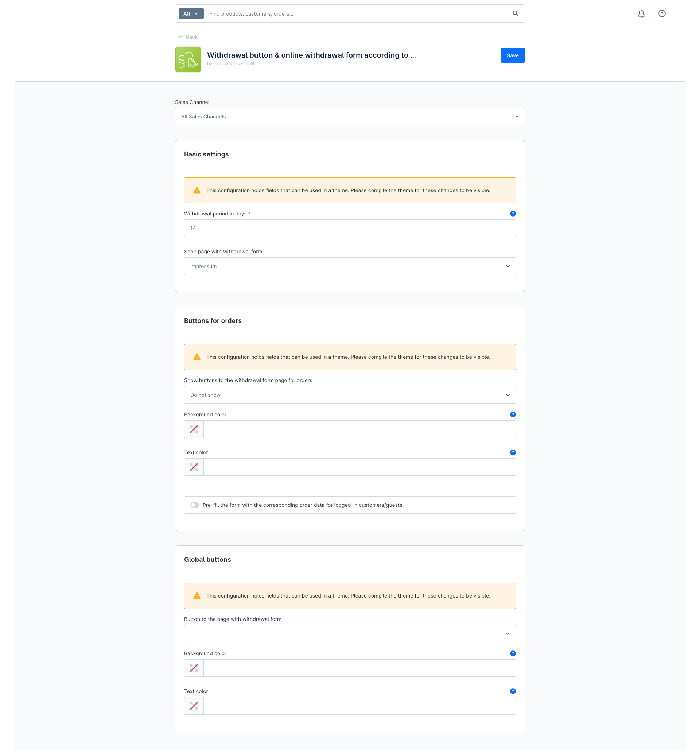
Task: Go back using the Back link
Action: pos(188,37)
